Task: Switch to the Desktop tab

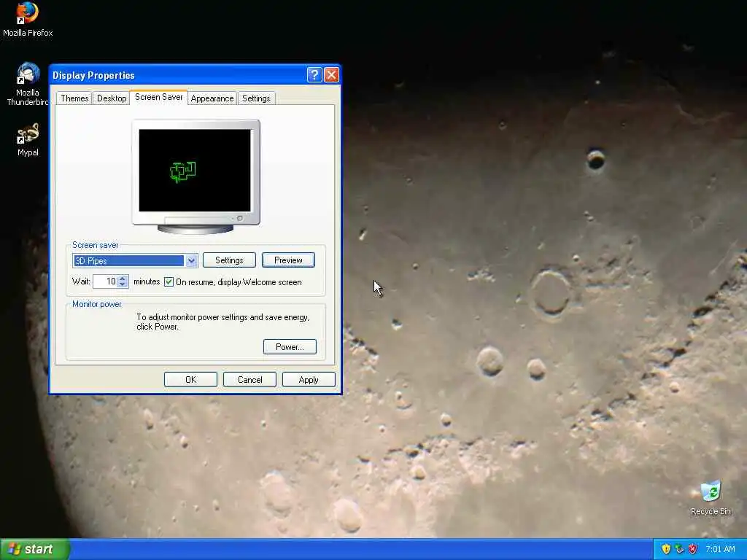Action: 112,98
